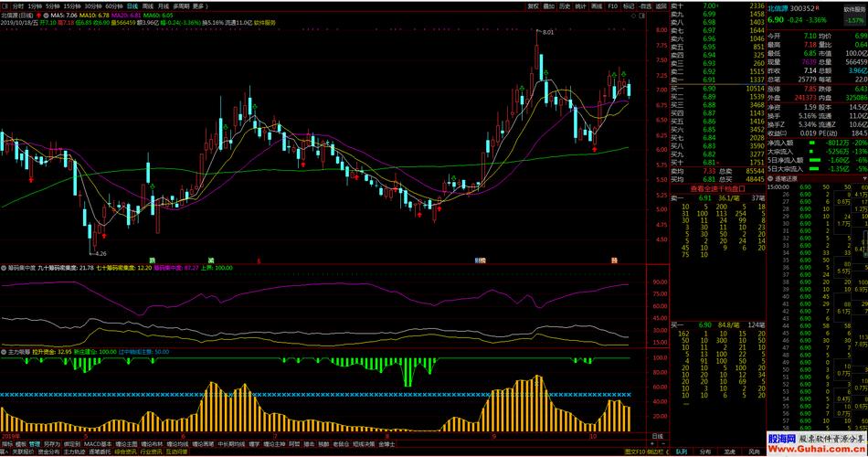
Task: Open the 综合资讯 bottom tab
Action: tap(125, 452)
